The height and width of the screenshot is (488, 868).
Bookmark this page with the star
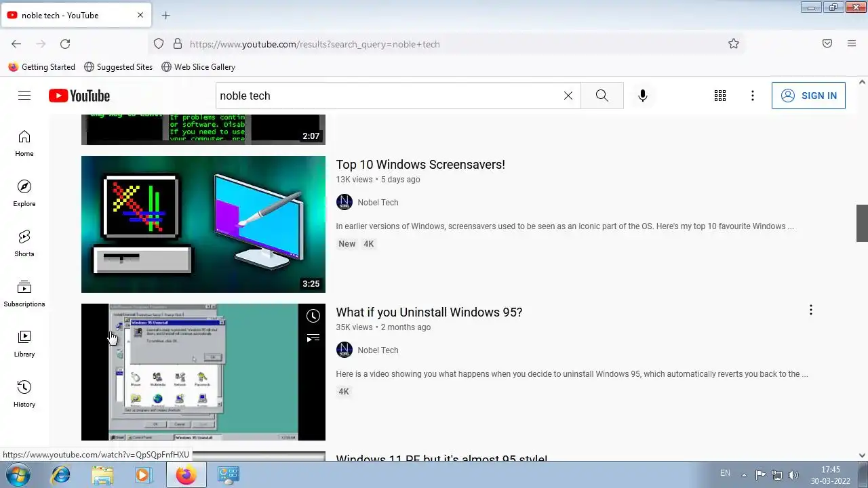tap(734, 44)
